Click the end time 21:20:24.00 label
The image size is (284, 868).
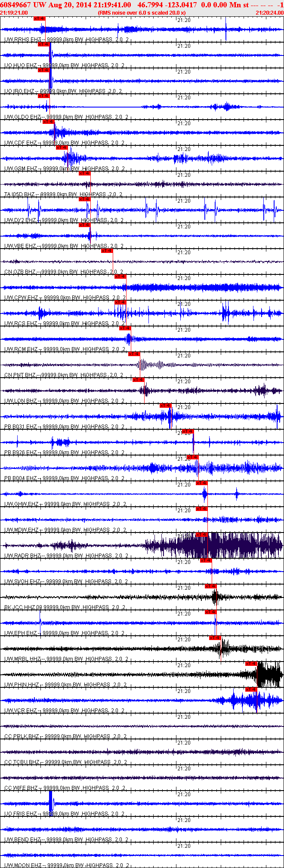pyautogui.click(x=269, y=13)
